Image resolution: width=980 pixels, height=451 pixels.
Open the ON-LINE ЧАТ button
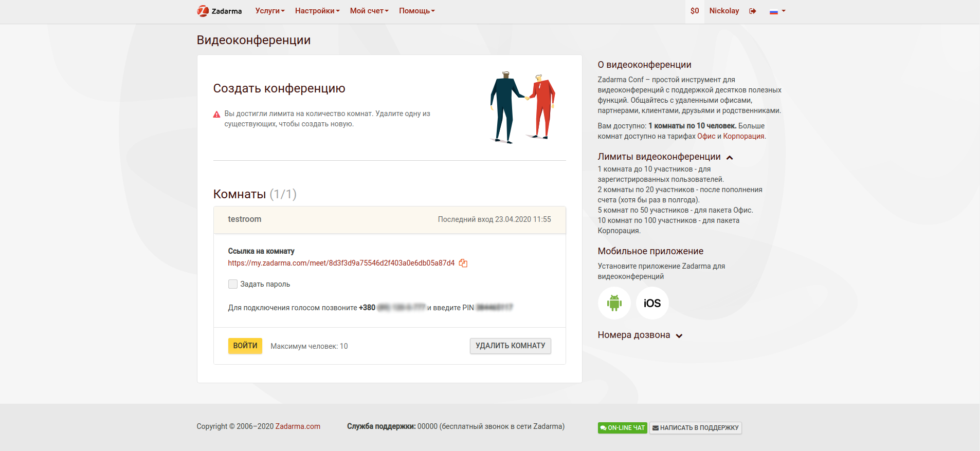point(622,428)
